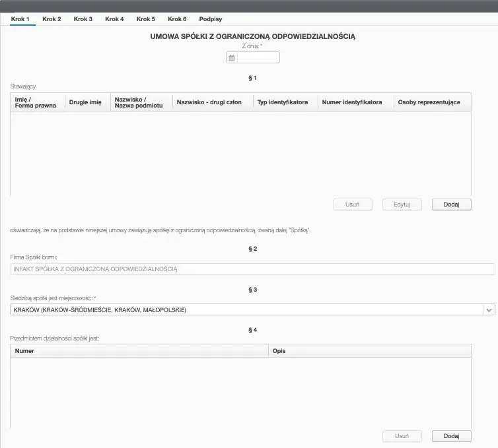
Task: Go to the Krok 3 tab
Action: 83,19
